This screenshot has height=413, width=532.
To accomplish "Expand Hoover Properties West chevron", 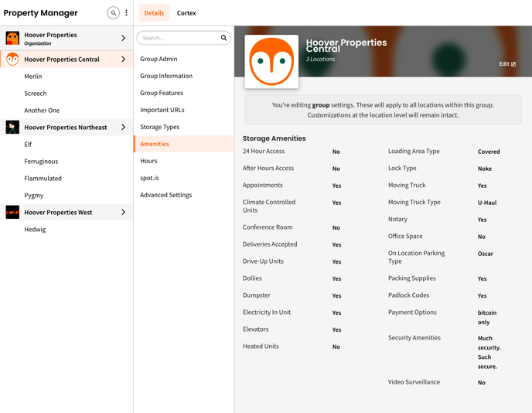I will click(123, 213).
